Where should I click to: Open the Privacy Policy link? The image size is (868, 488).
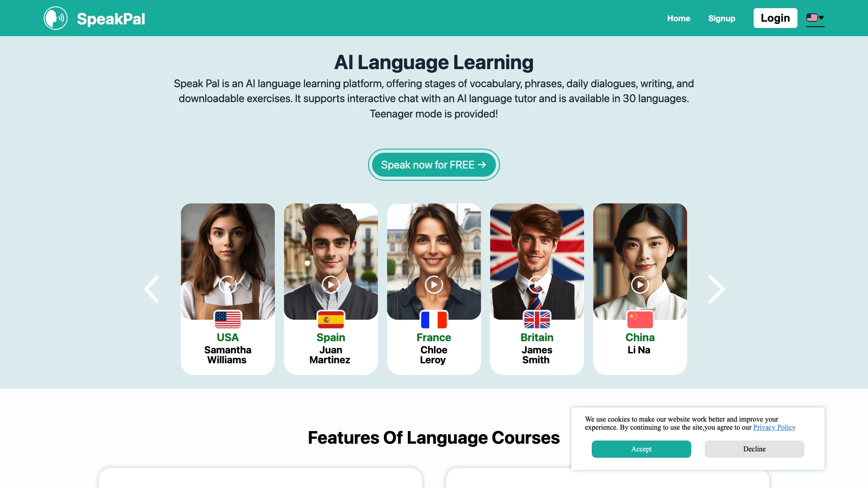coord(774,427)
